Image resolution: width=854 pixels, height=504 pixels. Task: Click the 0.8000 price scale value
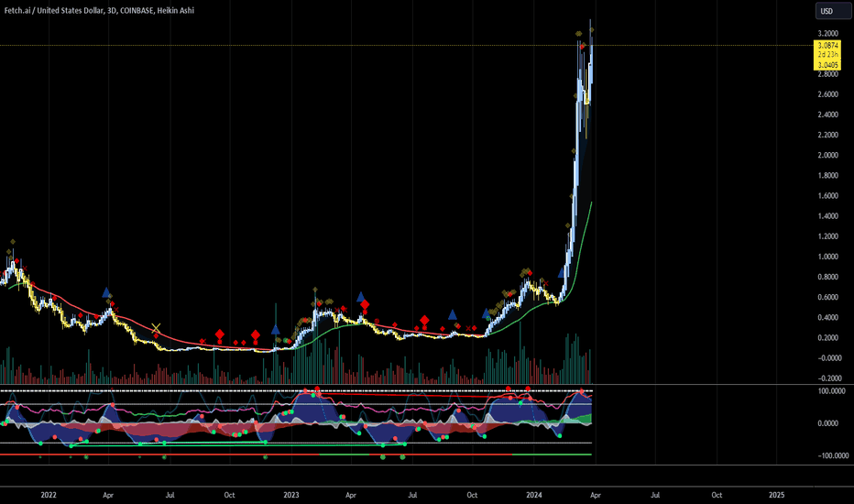(x=827, y=277)
